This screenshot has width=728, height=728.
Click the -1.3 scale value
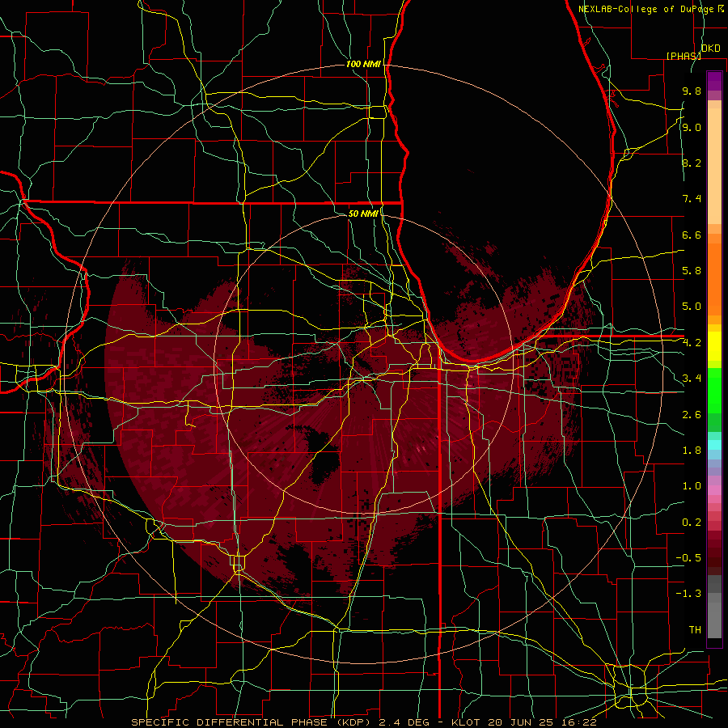pyautogui.click(x=688, y=594)
